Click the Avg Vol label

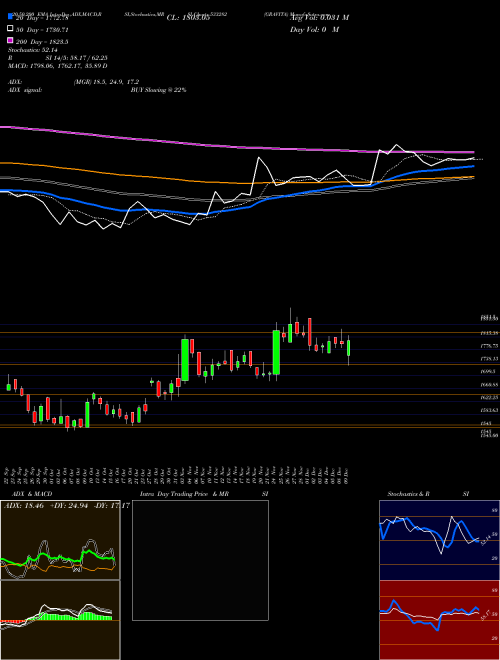[x=319, y=18]
